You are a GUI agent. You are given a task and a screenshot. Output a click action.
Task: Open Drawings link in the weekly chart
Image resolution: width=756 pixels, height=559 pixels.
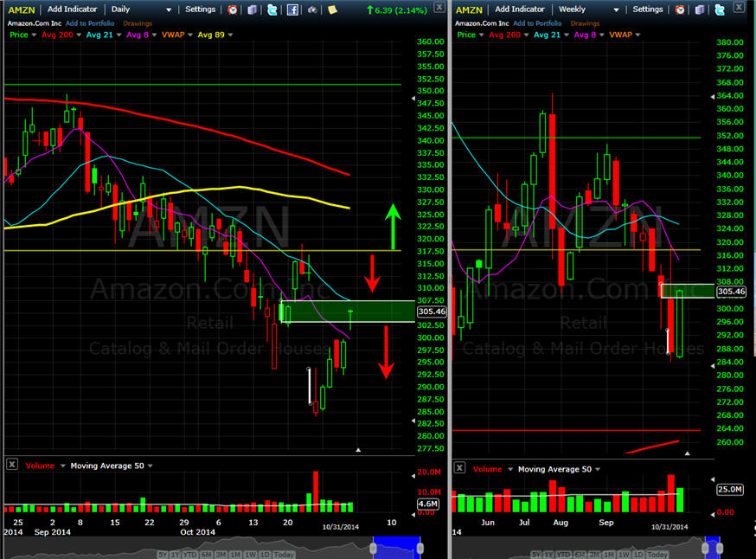(585, 23)
